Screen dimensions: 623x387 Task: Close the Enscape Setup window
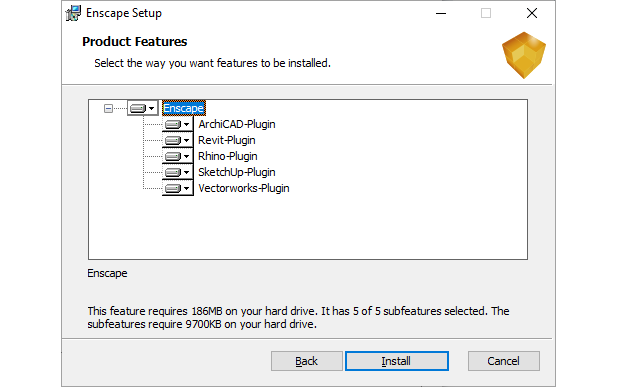click(x=532, y=13)
